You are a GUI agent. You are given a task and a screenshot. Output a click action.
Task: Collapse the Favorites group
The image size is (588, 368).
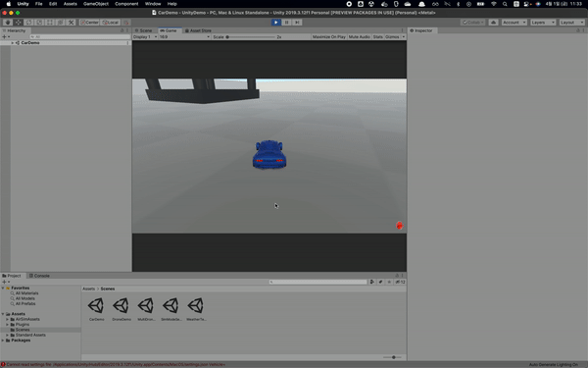coord(3,288)
